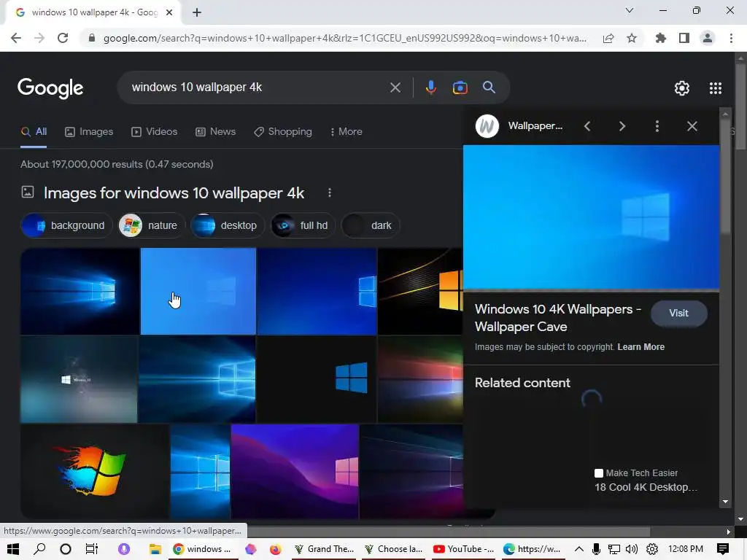The image size is (747, 560).
Task: Switch to Grand The... taskbar window
Action: tap(324, 549)
